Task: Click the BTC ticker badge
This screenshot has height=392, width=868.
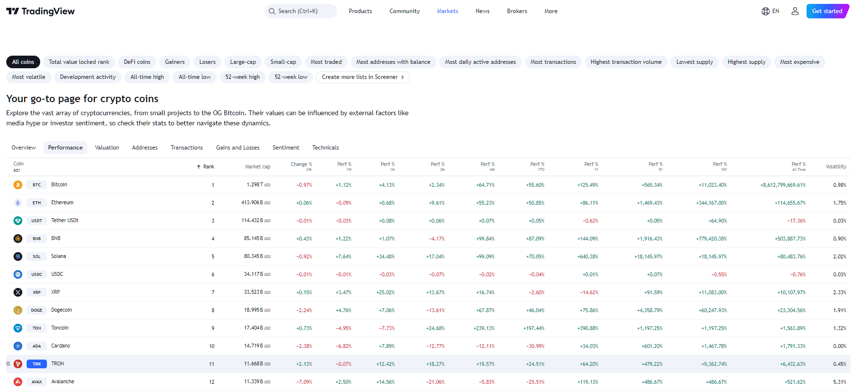Action: (x=37, y=185)
